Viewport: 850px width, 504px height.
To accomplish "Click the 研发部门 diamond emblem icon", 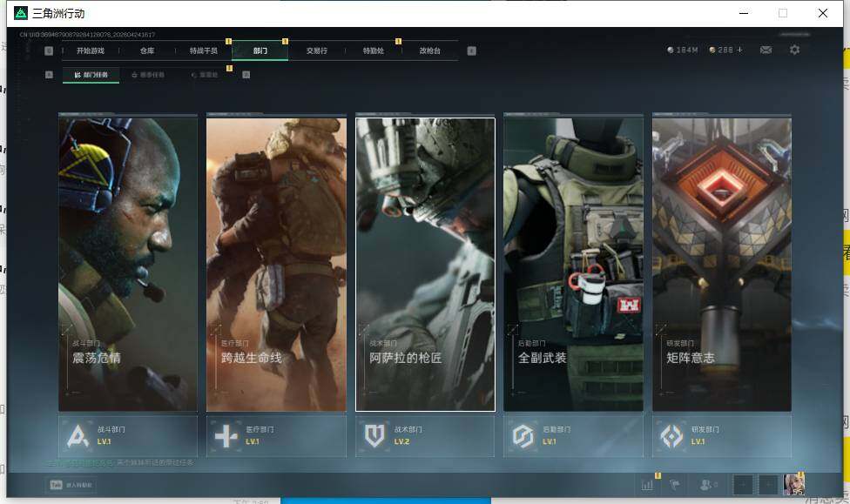I will pos(671,436).
